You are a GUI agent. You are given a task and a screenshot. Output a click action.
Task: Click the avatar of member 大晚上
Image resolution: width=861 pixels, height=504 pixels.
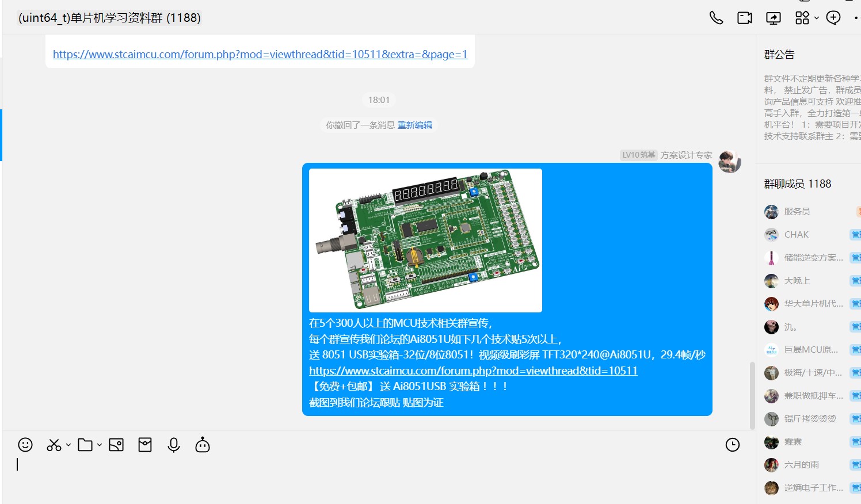coord(772,281)
